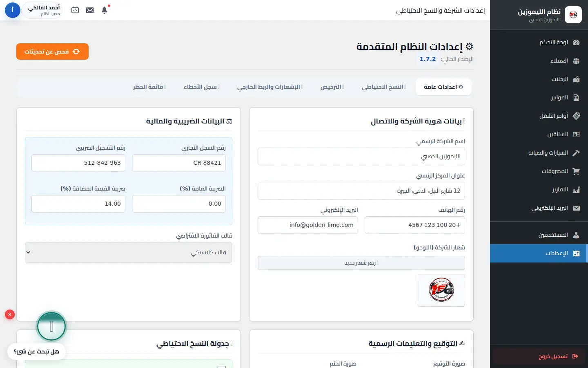The image size is (588, 368).
Task: Select the قائمة الحظر tab
Action: [149, 87]
